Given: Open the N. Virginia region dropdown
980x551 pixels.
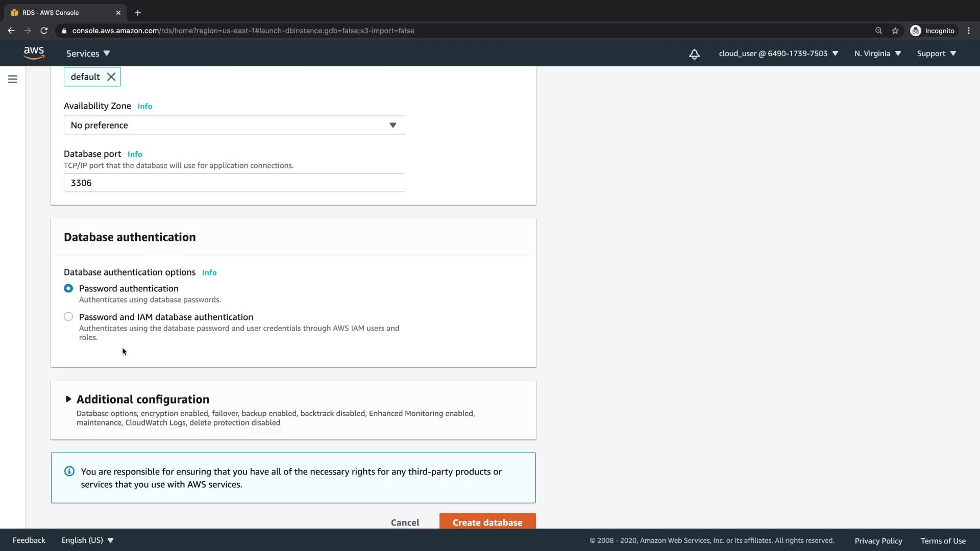Looking at the screenshot, I should tap(877, 54).
